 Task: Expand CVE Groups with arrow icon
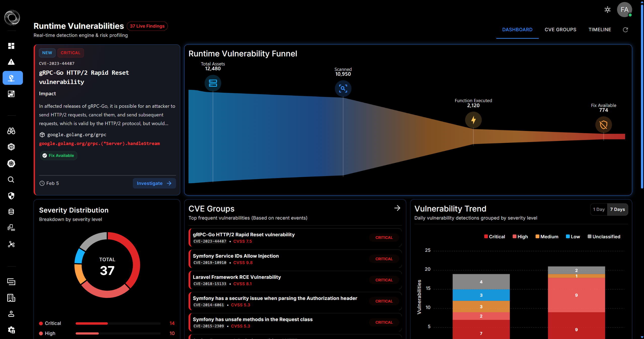point(397,208)
